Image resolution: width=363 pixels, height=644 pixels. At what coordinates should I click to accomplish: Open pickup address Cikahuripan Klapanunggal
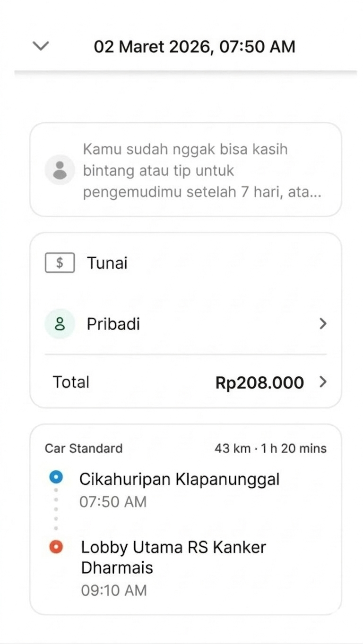(179, 479)
